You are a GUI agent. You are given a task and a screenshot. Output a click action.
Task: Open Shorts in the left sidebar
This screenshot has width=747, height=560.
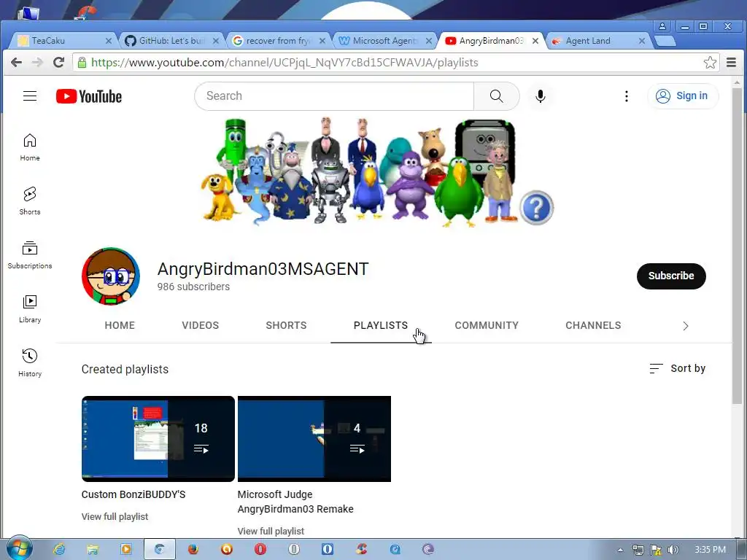29,201
